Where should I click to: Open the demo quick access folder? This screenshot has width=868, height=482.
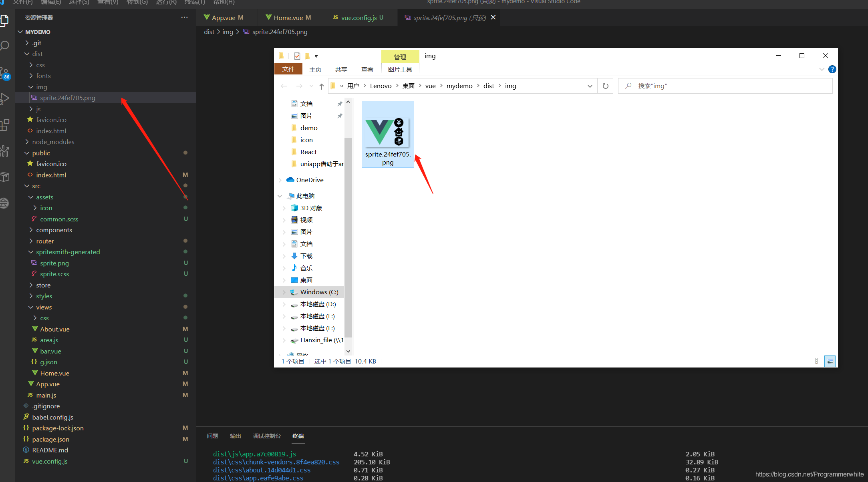(309, 128)
